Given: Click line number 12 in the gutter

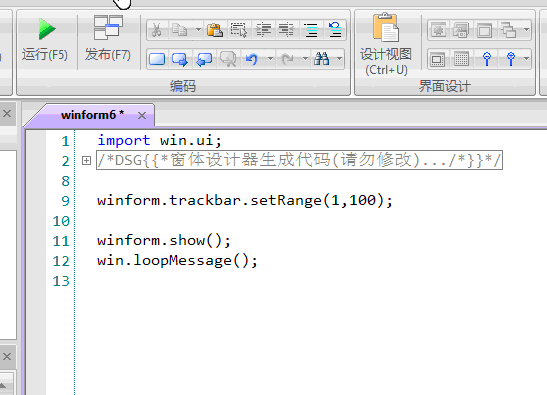Looking at the screenshot, I should click(x=61, y=261).
